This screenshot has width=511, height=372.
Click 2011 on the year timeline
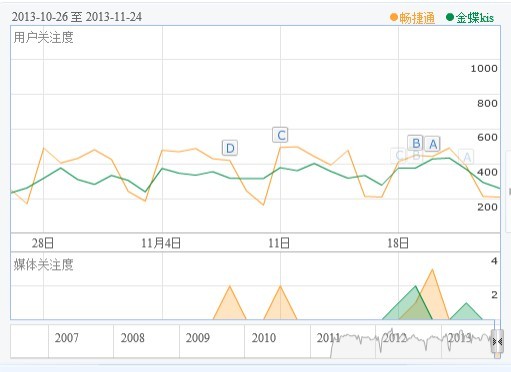point(328,338)
